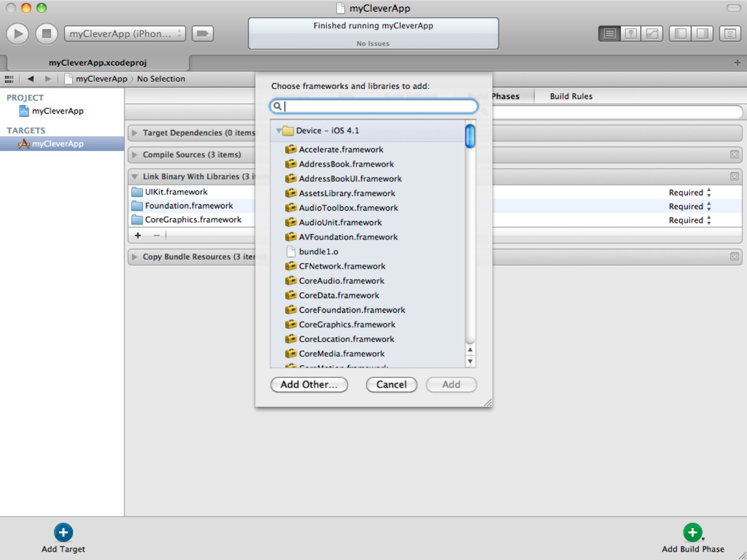
Task: Click the related files grid icon
Action: pyautogui.click(x=9, y=79)
